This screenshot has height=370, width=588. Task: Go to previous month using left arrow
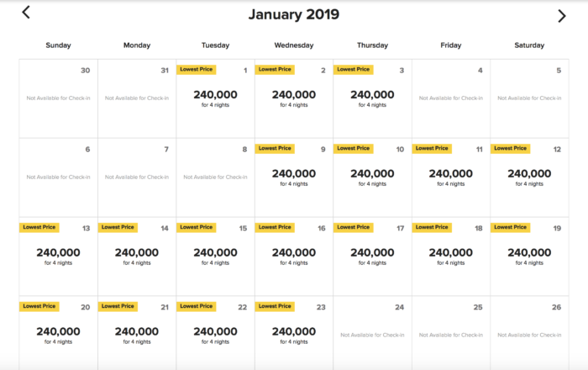[x=26, y=13]
